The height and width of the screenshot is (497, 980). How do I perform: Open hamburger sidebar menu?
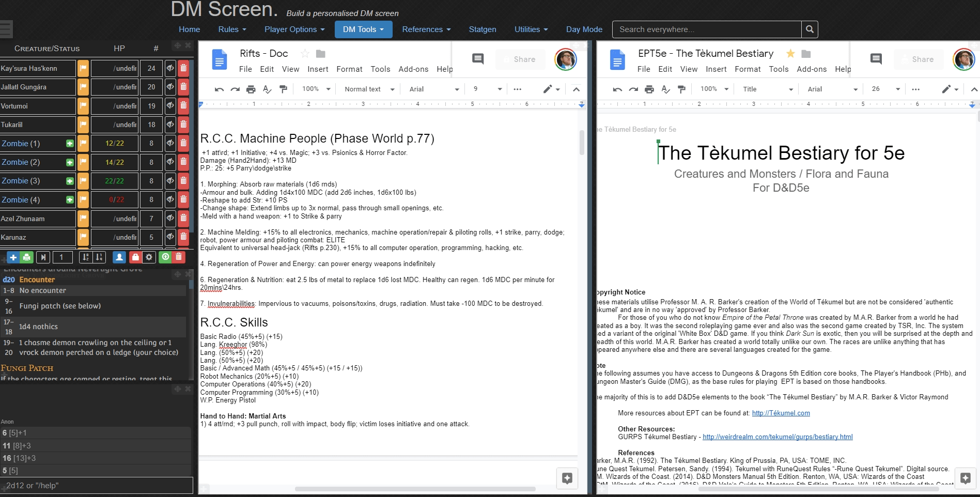[6, 29]
